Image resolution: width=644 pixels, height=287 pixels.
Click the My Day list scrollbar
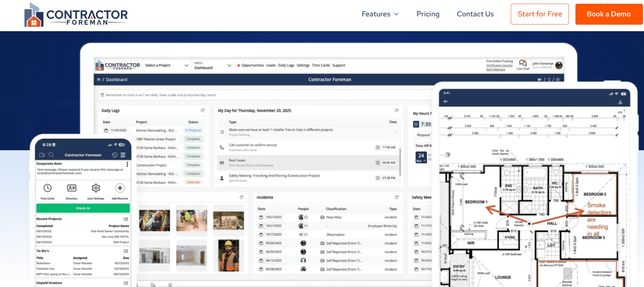(400, 162)
